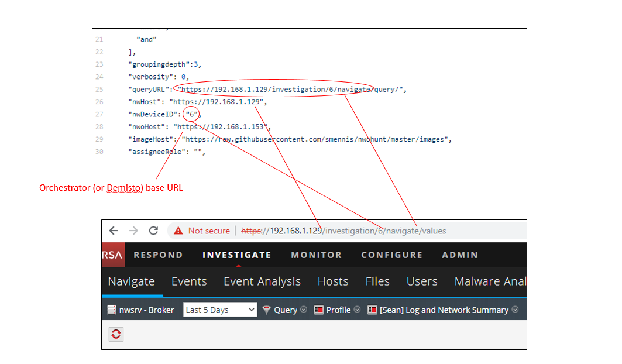Click the Profile icon
The width and height of the screenshot is (622, 364).
click(318, 310)
